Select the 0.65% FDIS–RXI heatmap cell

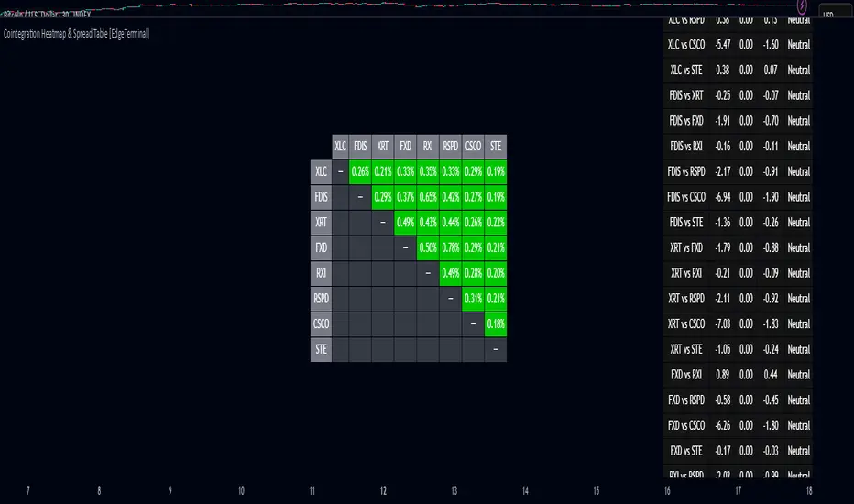coord(428,195)
